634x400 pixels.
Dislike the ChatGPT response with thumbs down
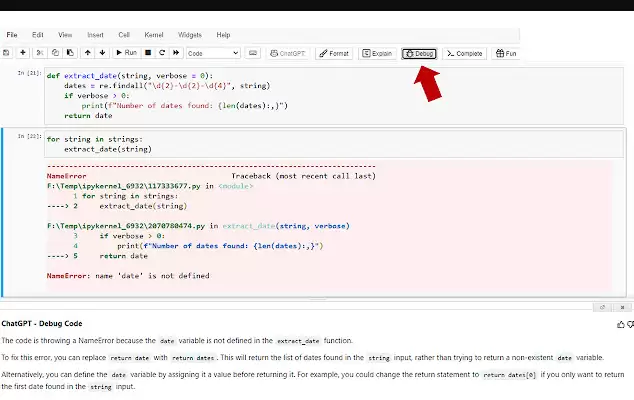(x=630, y=324)
